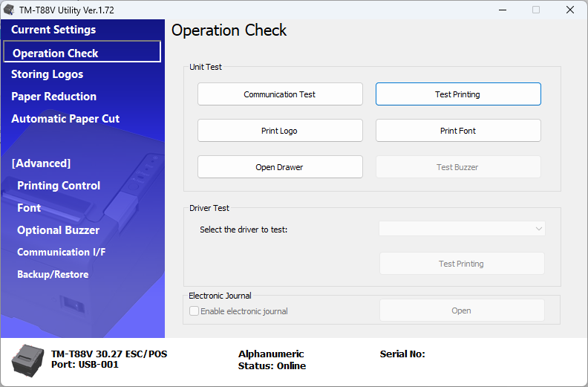The width and height of the screenshot is (588, 387).
Task: Run the Communication Test
Action: pyautogui.click(x=280, y=94)
